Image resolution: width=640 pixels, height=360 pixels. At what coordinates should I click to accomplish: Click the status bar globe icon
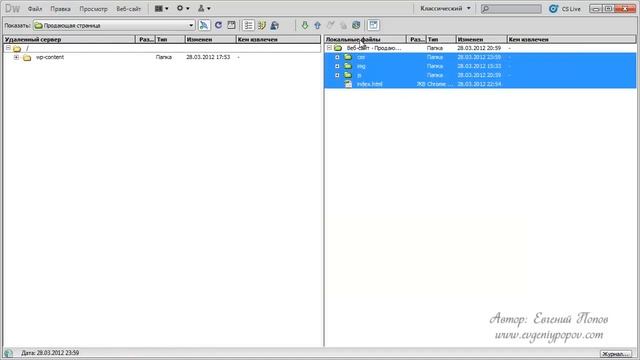(9, 353)
